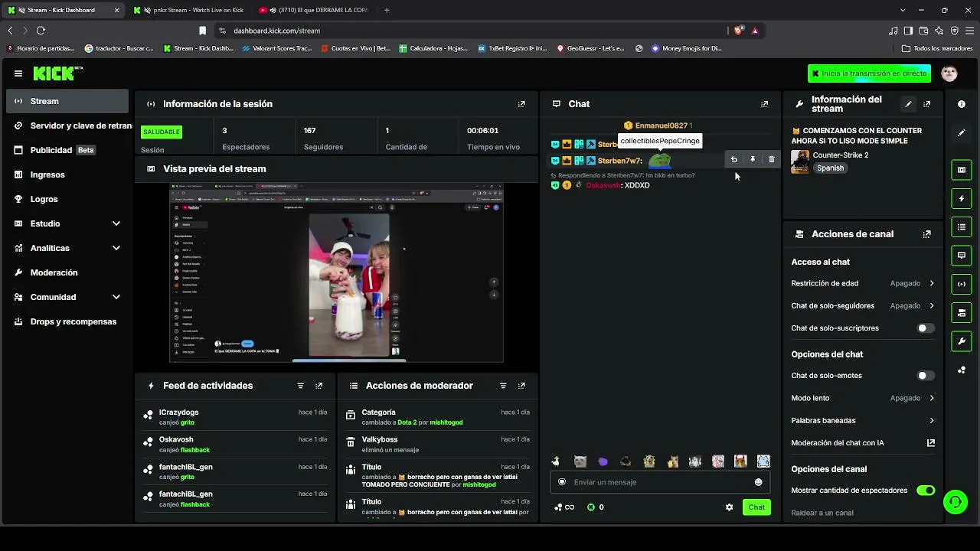Pop out the Feed de actividades panel
Screen dimensions: 980x551
pos(319,386)
